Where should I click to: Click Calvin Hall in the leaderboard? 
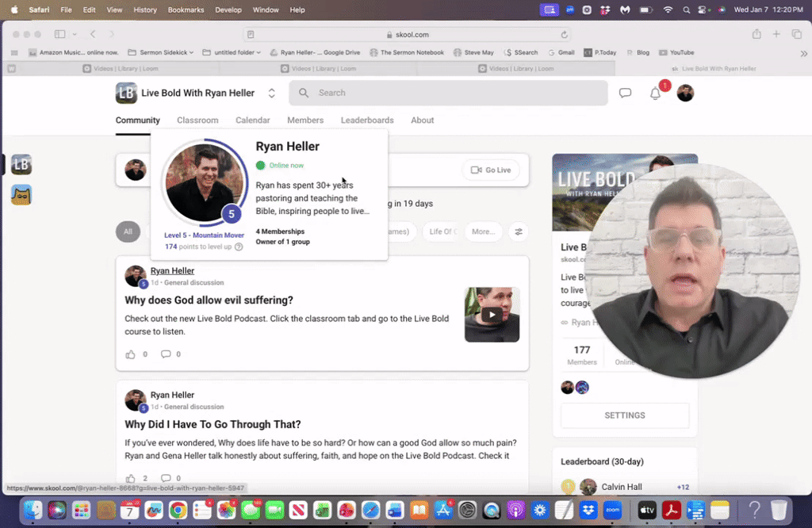click(x=622, y=487)
